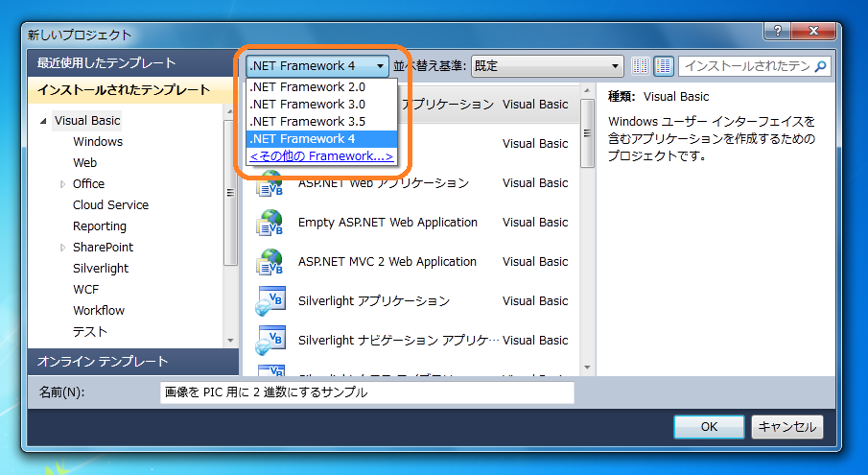This screenshot has width=868, height=475.
Task: Select Empty ASP.NET Web Application template name
Action: 387,223
